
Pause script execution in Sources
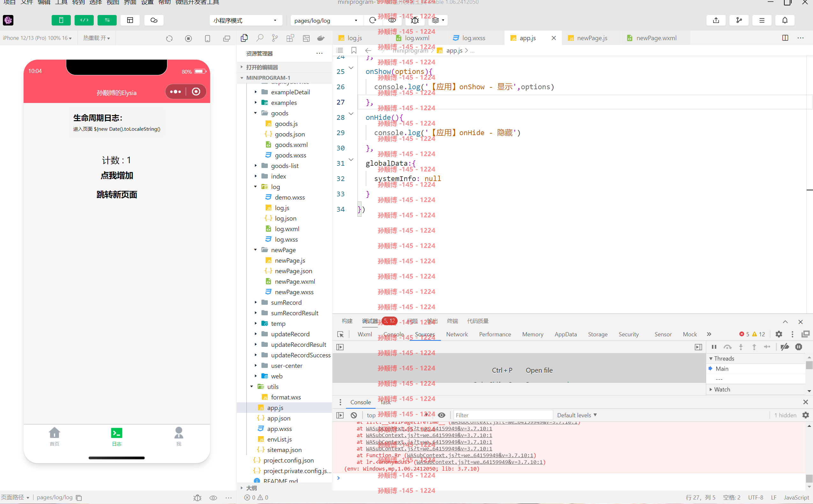[x=714, y=347]
